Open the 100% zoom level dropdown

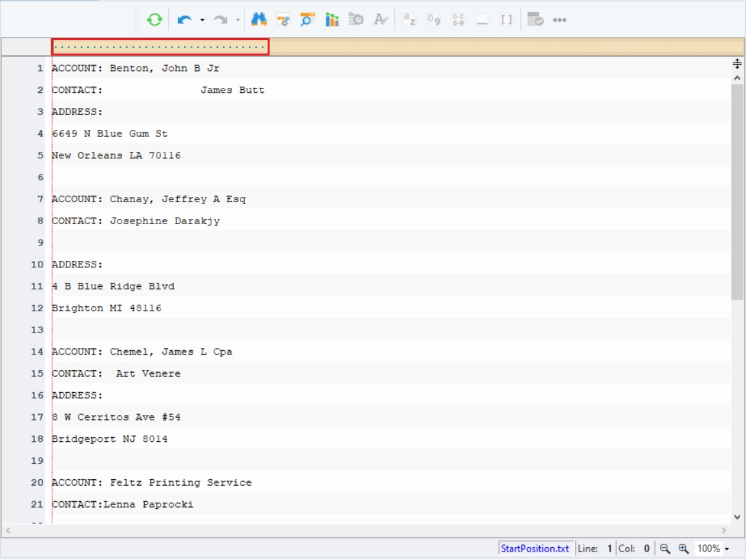coord(713,548)
